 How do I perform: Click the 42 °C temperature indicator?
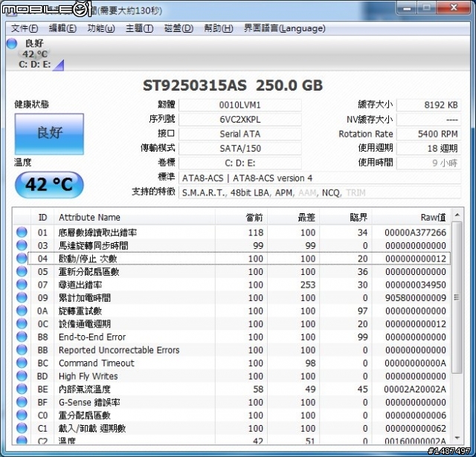[49, 185]
